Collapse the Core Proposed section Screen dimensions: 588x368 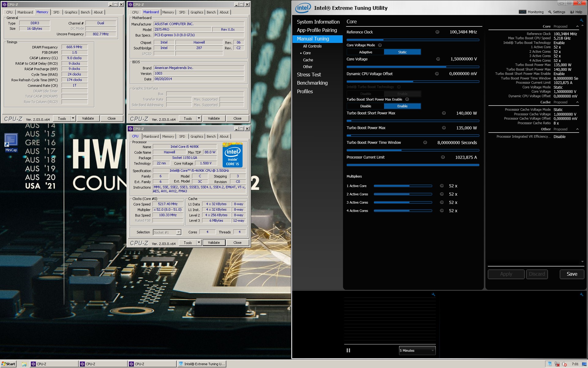[x=577, y=26]
